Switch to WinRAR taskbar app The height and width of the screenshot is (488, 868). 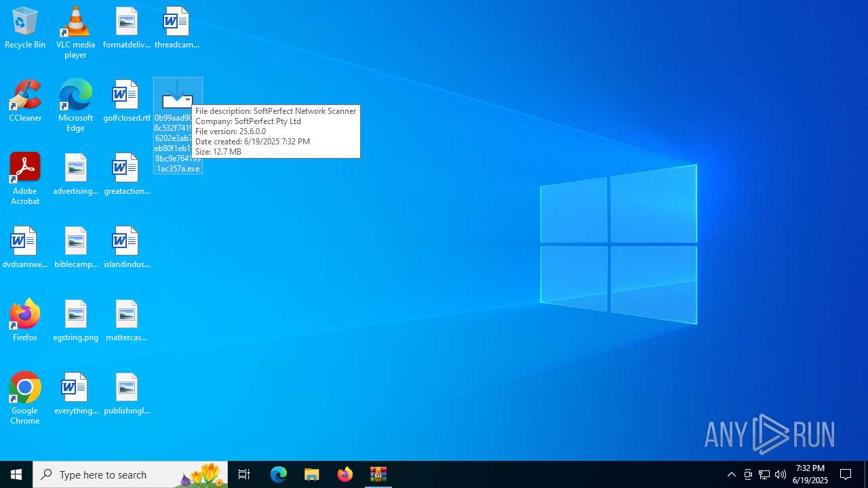coord(378,474)
